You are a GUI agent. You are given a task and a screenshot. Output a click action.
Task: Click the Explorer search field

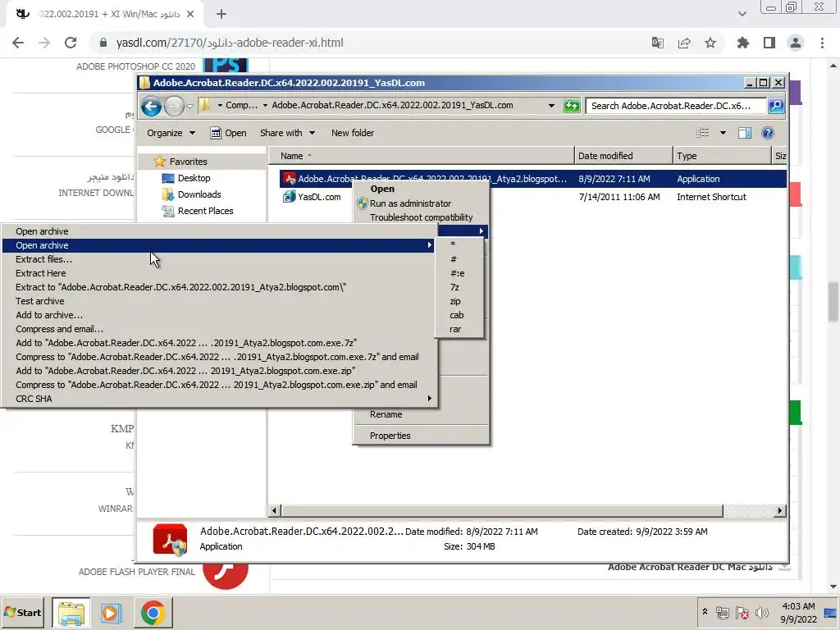[x=676, y=106]
